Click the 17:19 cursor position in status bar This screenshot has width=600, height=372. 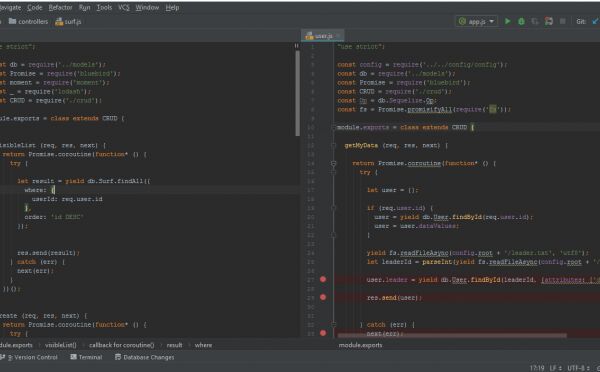click(x=537, y=368)
